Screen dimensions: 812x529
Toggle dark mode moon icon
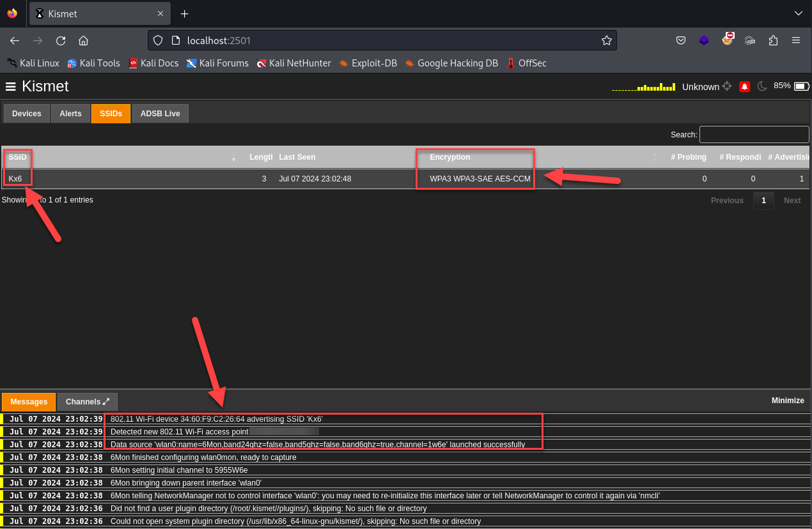(x=761, y=86)
